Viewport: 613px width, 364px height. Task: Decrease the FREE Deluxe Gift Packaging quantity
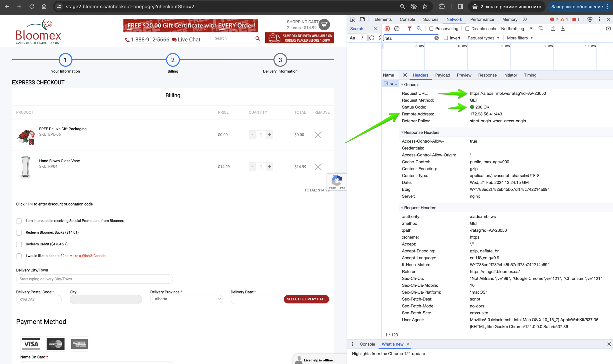pos(252,135)
